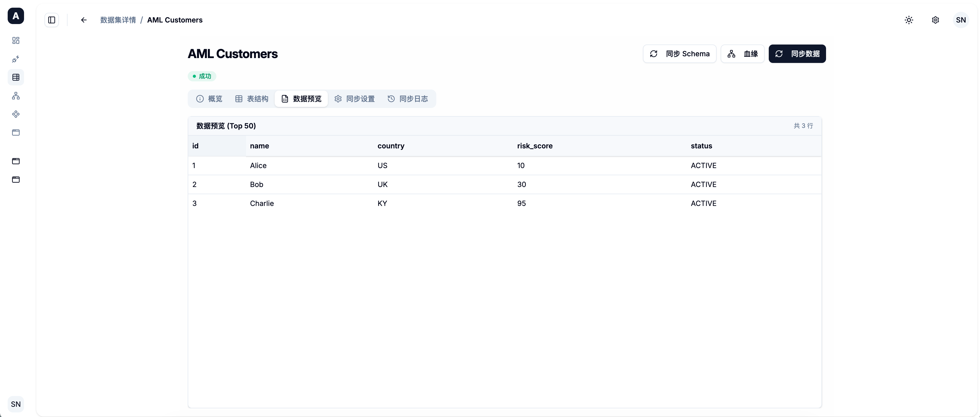The width and height of the screenshot is (980, 417).
Task: Start sync with 同步数据 button
Action: click(x=797, y=54)
